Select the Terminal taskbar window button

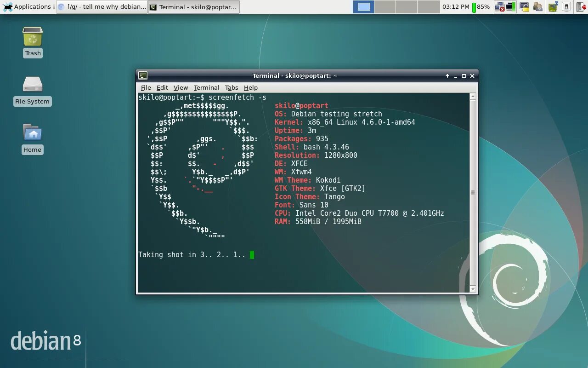tap(194, 7)
